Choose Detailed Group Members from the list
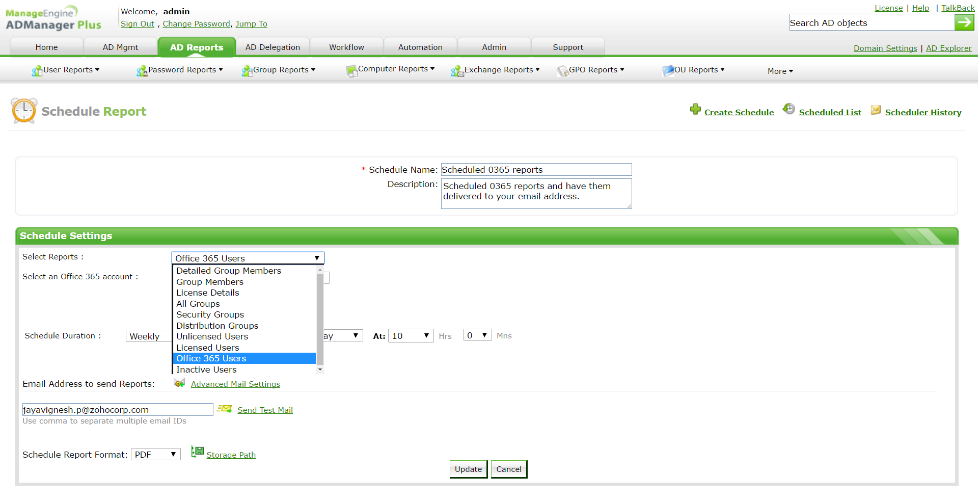 point(244,271)
